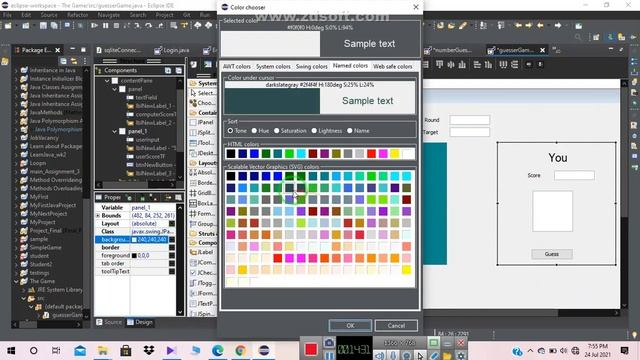Open Package Explorer view menu (three dots)
640x360 pixels.
coord(84,61)
